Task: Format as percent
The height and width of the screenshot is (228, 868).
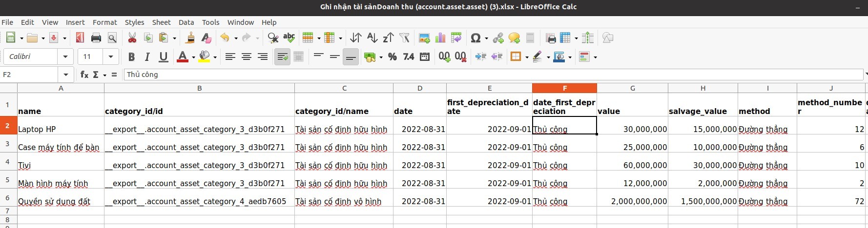Action: pos(393,57)
